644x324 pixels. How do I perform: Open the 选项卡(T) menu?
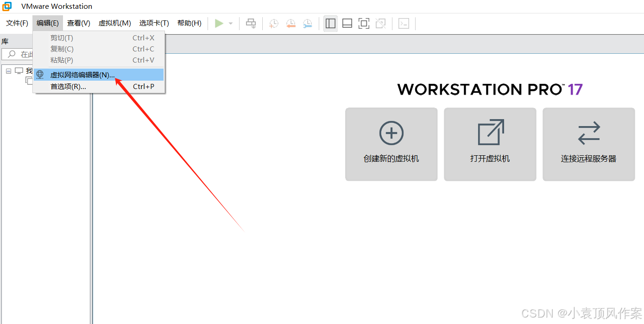[x=154, y=23]
